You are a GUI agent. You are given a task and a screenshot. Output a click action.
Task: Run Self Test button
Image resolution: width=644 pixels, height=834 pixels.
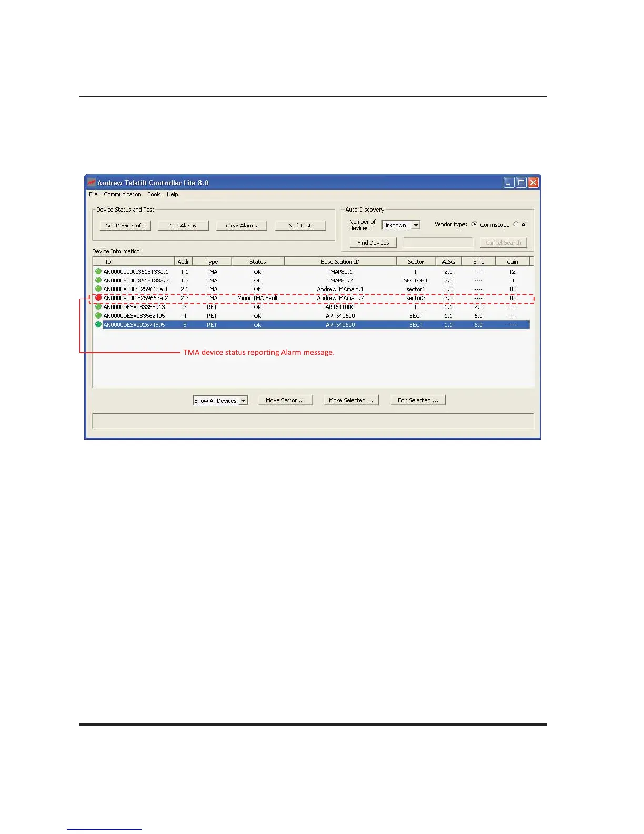pos(300,225)
